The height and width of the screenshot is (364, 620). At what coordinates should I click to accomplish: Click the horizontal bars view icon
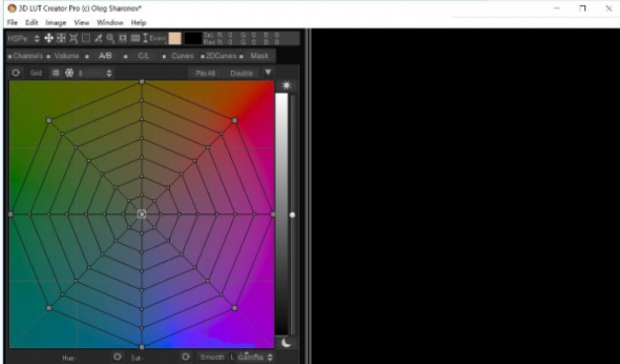click(135, 37)
